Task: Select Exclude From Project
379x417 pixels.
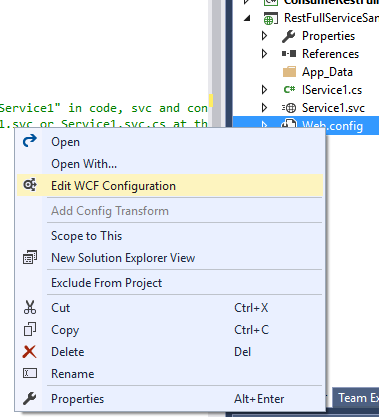Action: [170, 283]
